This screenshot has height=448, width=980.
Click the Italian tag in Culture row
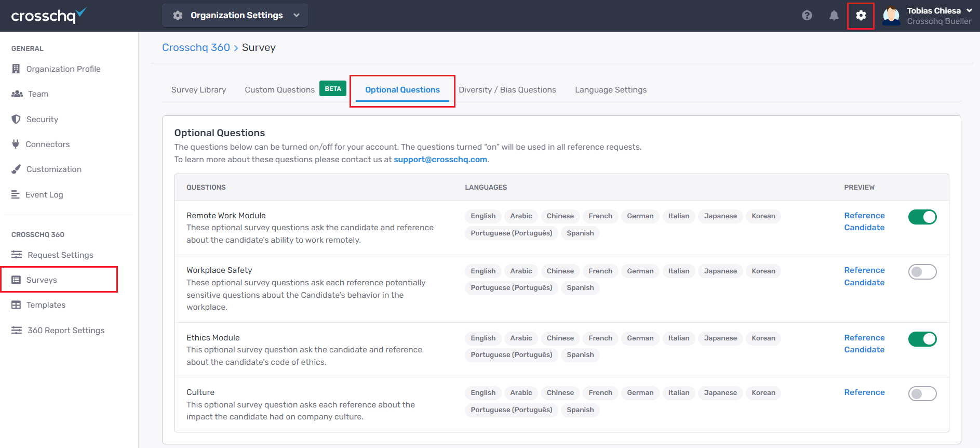click(679, 393)
